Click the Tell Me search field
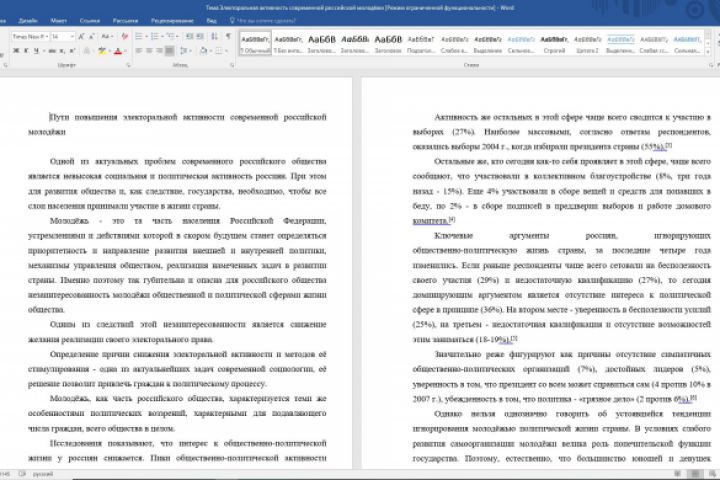 pyautogui.click(x=266, y=21)
